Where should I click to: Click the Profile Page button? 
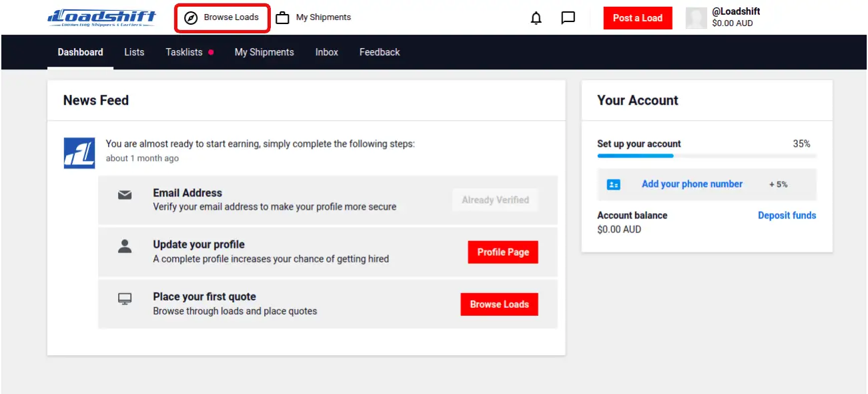pyautogui.click(x=502, y=252)
